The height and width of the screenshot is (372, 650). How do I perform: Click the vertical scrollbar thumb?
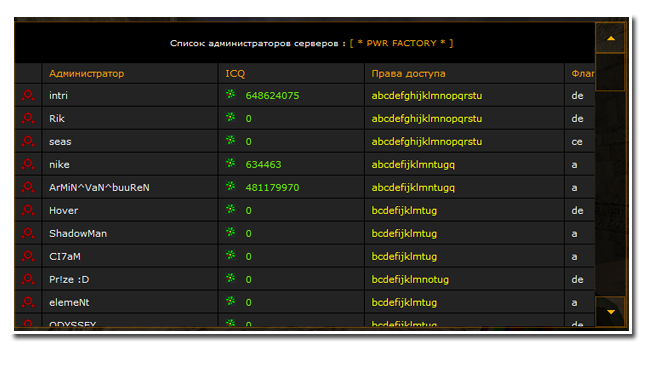point(610,72)
